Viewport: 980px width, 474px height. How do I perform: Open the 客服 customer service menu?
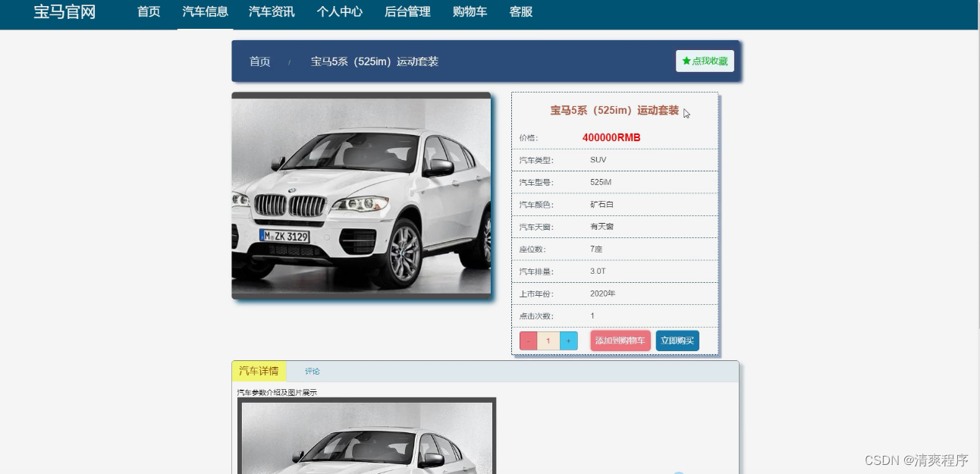point(520,12)
